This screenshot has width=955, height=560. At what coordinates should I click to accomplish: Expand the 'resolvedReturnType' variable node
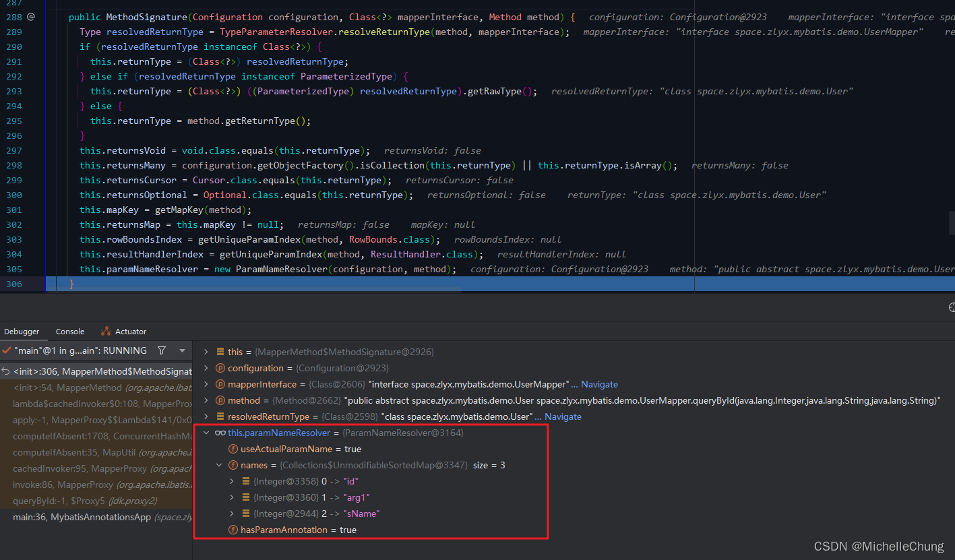207,416
